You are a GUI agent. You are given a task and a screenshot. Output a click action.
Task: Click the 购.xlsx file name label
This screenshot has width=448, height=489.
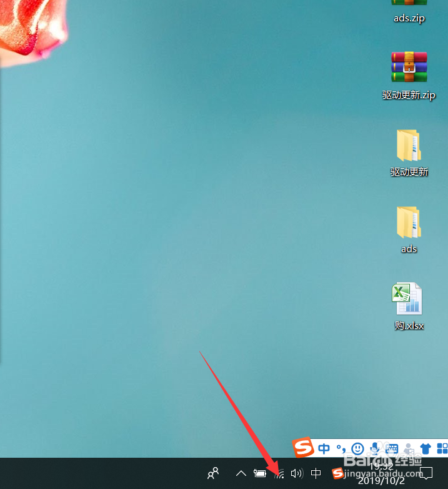[x=409, y=326]
